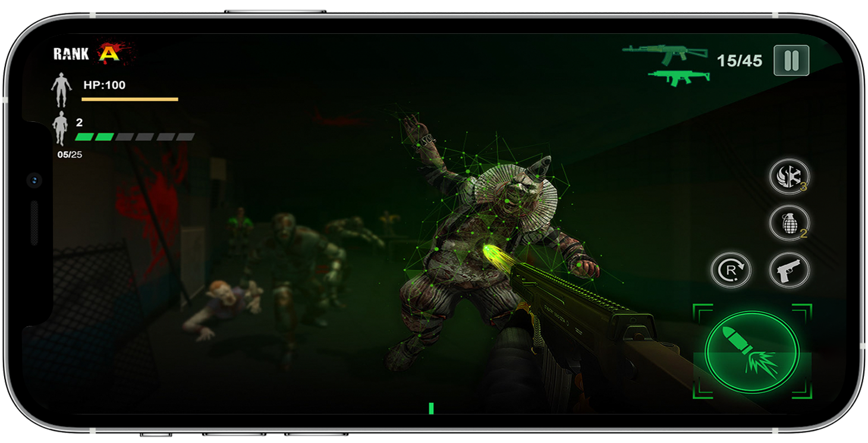Pause the game with the pause button
Image resolution: width=868 pixels, height=443 pixels.
click(x=791, y=61)
